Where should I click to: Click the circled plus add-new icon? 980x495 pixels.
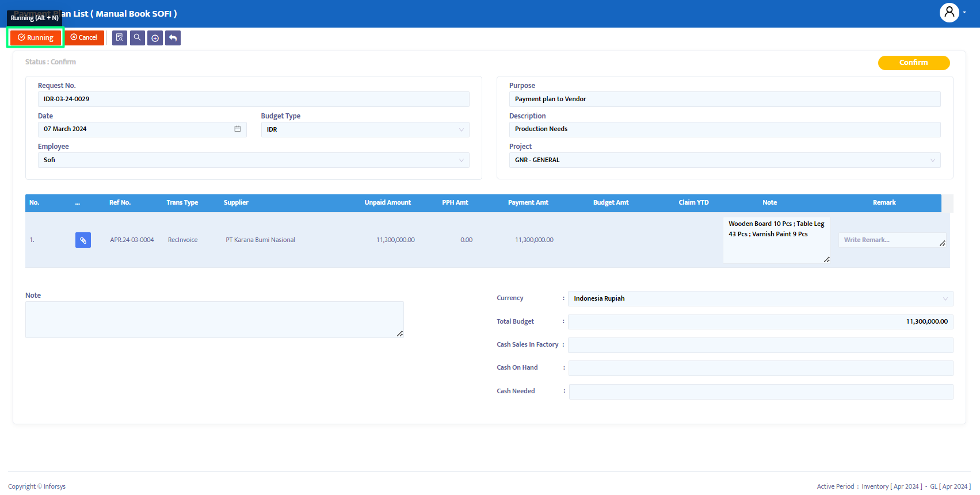pos(155,38)
